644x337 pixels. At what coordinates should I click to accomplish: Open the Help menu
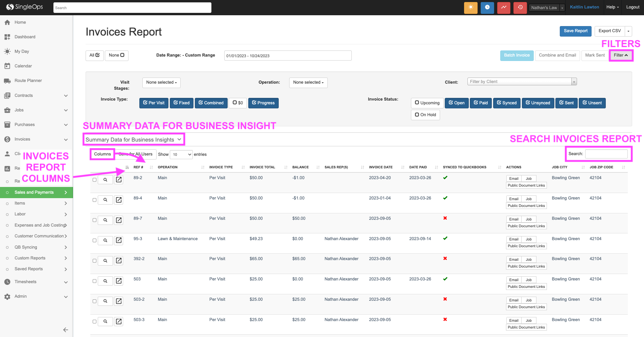click(x=612, y=7)
